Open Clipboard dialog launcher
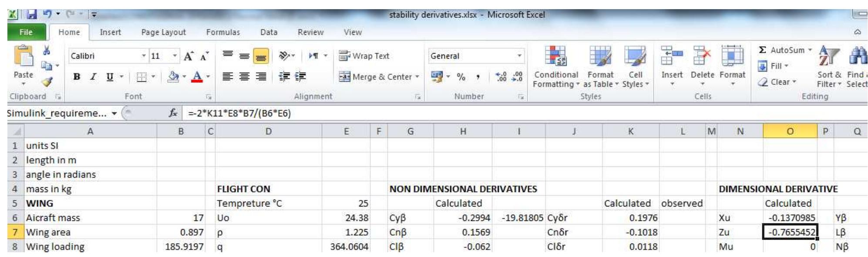Screen dimensions: 868x257 coord(57,97)
